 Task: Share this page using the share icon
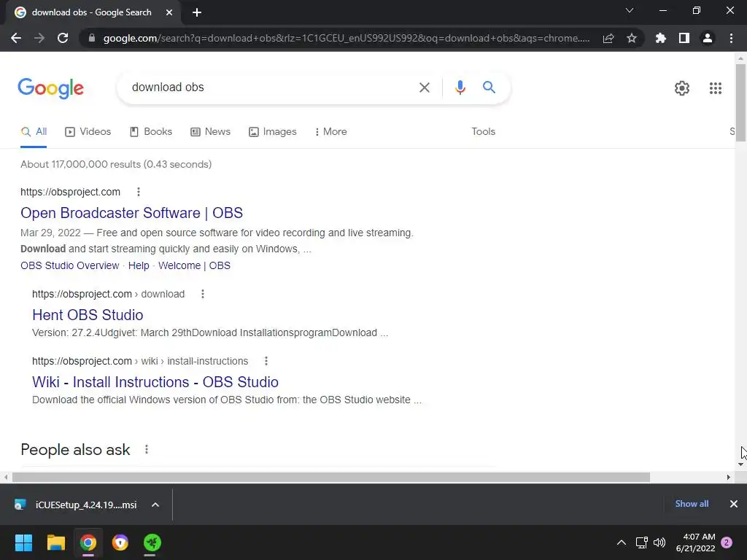[x=608, y=38]
